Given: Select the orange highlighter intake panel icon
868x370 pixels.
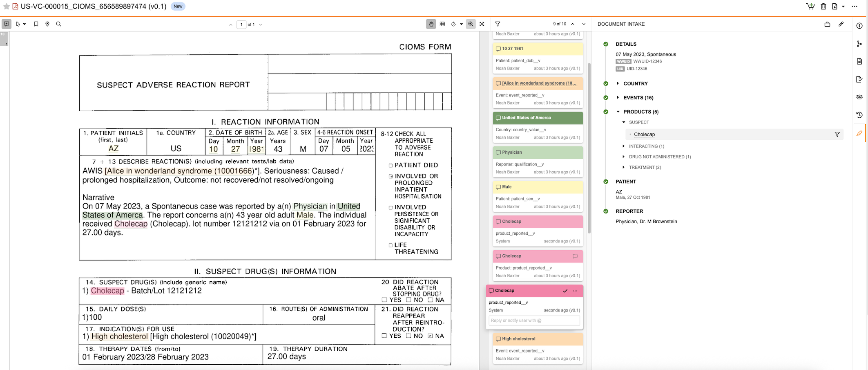Looking at the screenshot, I should 859,134.
